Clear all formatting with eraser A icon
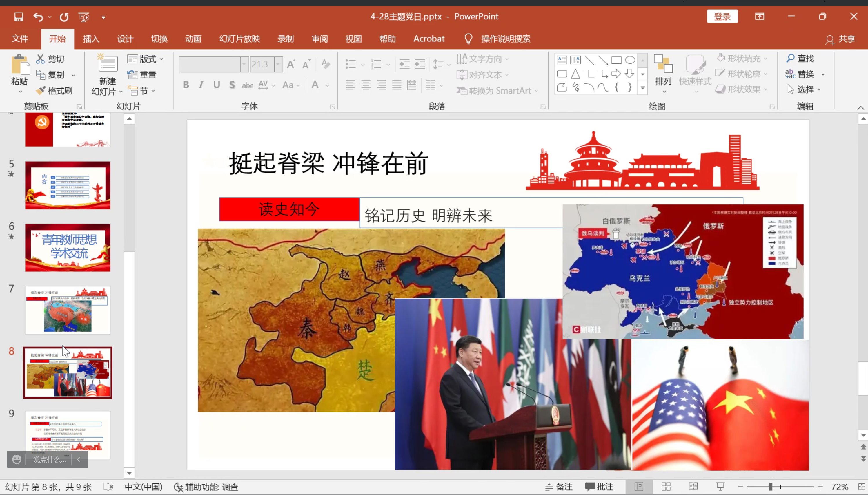The width and height of the screenshot is (868, 495). click(326, 64)
